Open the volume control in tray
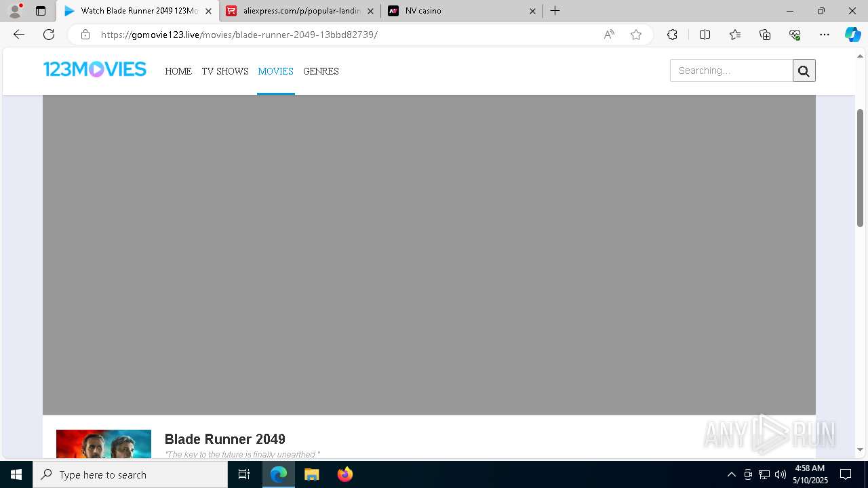 tap(781, 474)
